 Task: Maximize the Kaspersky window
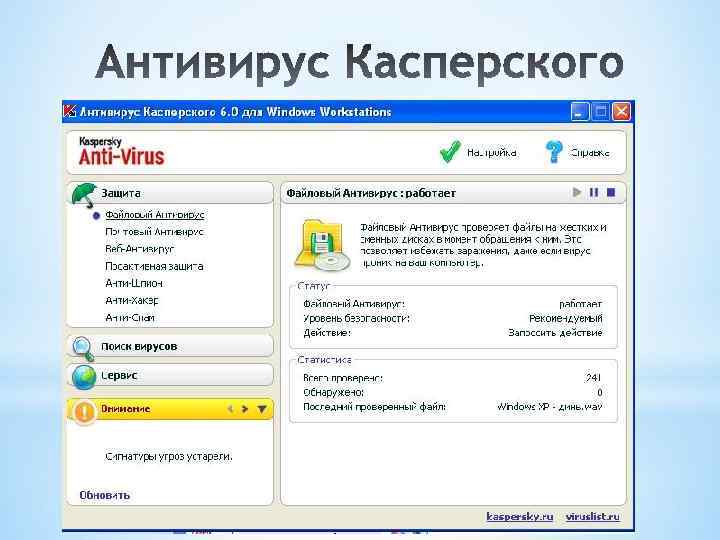(x=601, y=112)
